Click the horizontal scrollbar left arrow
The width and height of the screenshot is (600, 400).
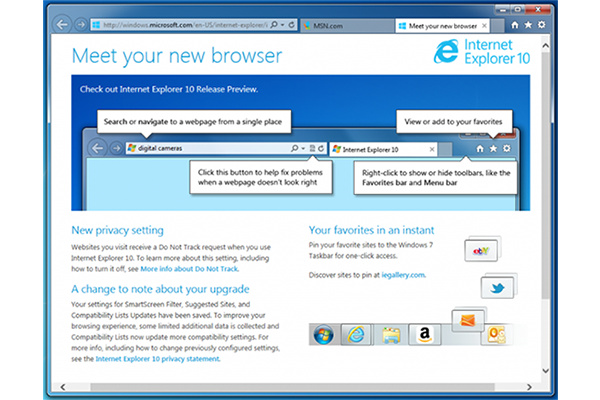click(63, 387)
